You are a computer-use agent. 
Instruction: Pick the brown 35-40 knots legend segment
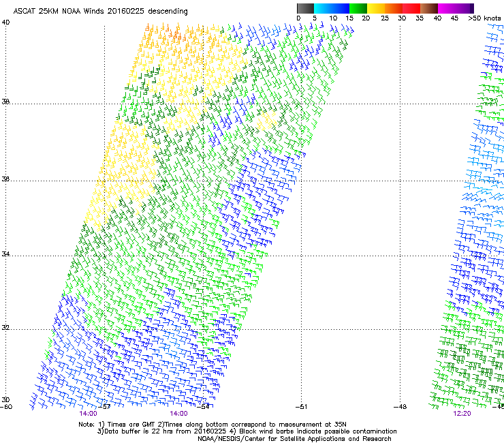point(429,8)
